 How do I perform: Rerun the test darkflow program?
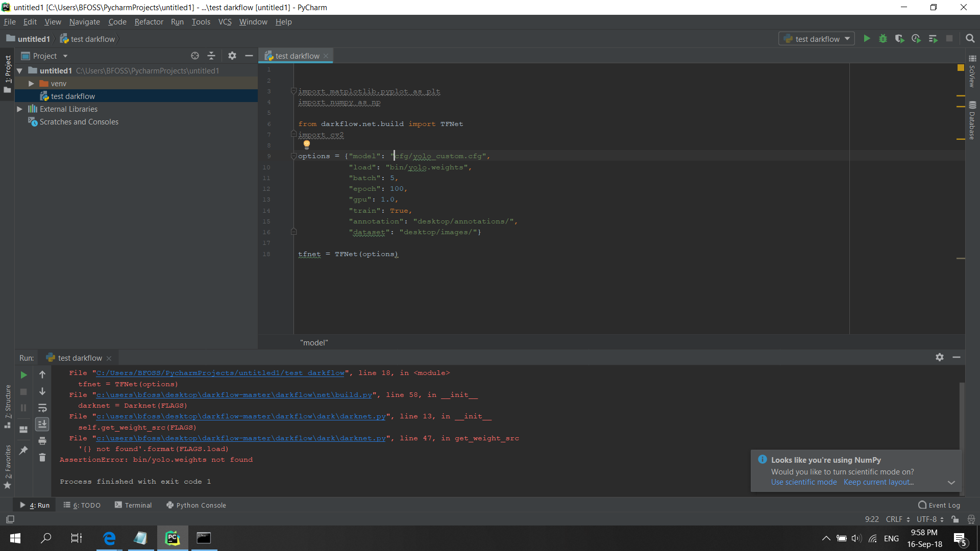pyautogui.click(x=23, y=375)
